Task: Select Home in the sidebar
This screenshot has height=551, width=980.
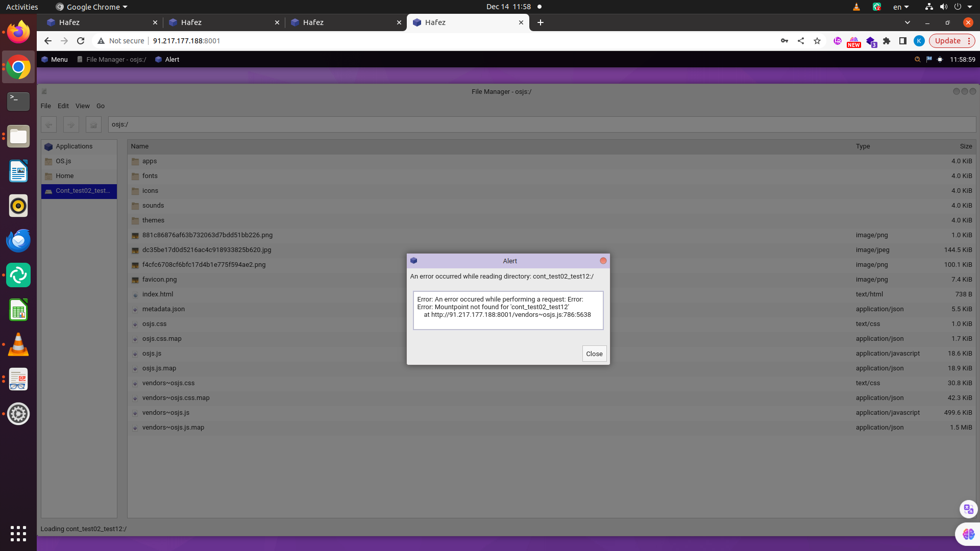Action: pyautogui.click(x=65, y=176)
